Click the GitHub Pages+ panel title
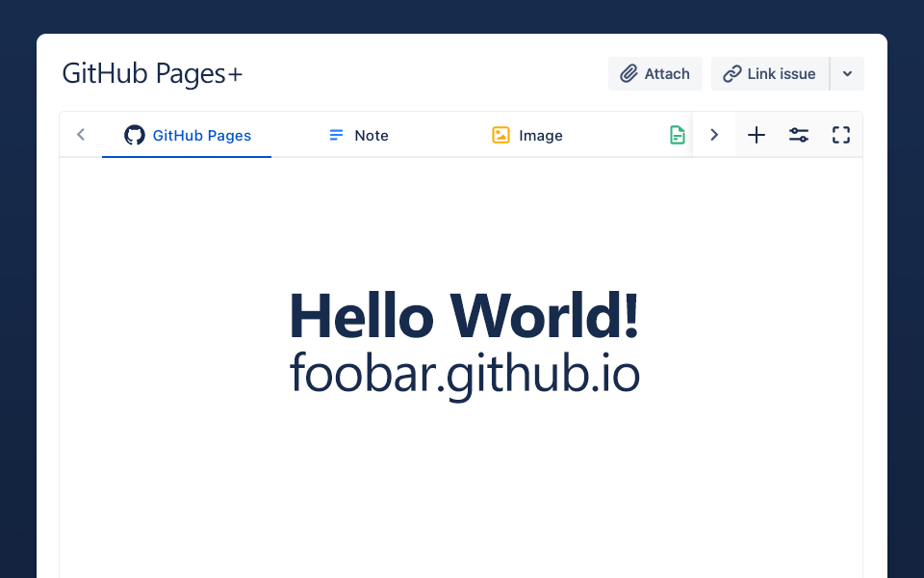 point(152,74)
